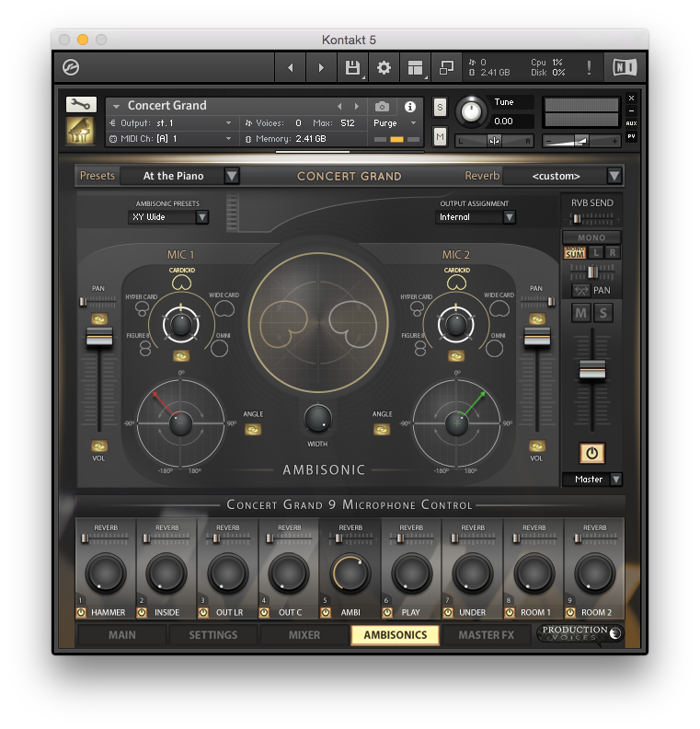Select Figure 8 pattern icon for Mic 1
700x729 pixels.
click(x=145, y=348)
